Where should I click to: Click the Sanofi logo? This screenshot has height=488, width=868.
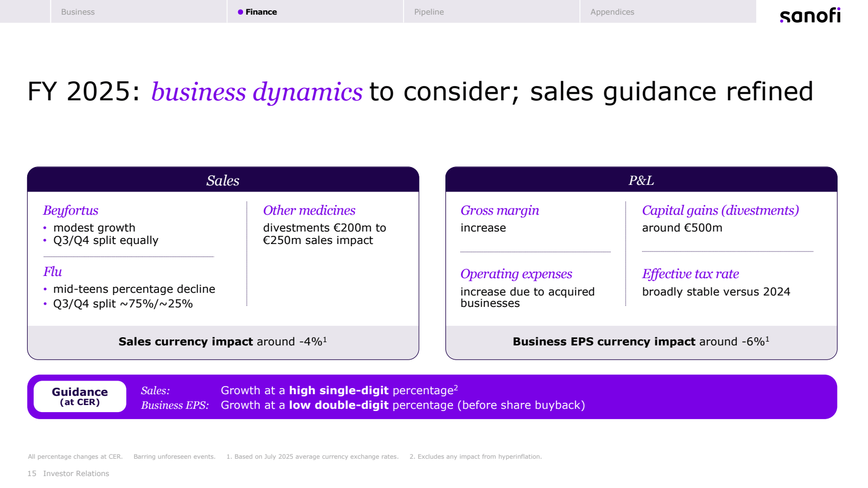(810, 15)
